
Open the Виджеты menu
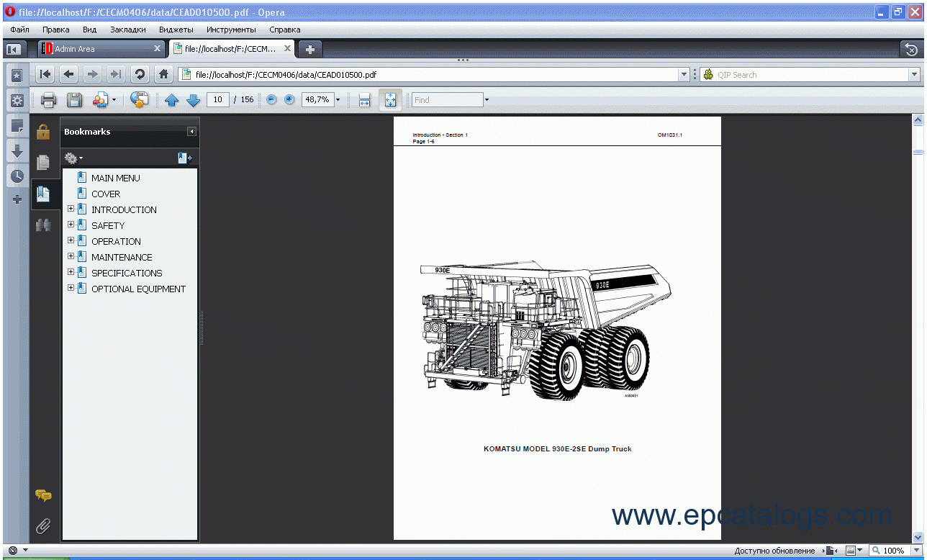click(x=176, y=30)
